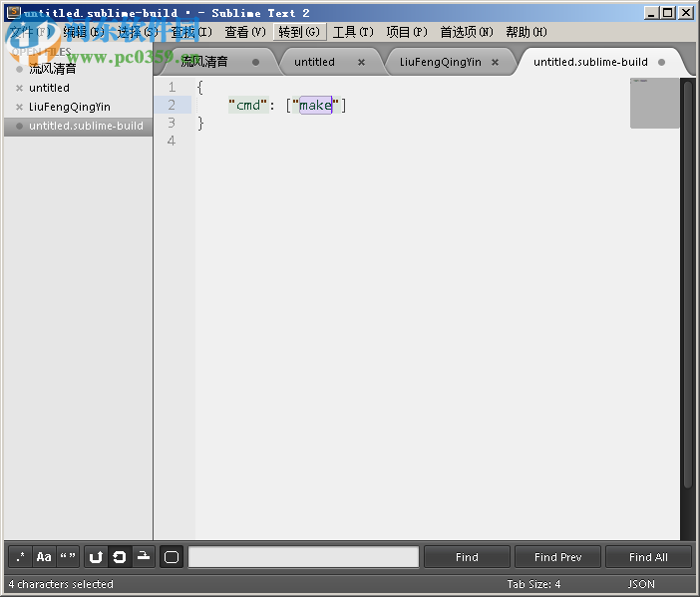Click the find text input field

tap(303, 557)
